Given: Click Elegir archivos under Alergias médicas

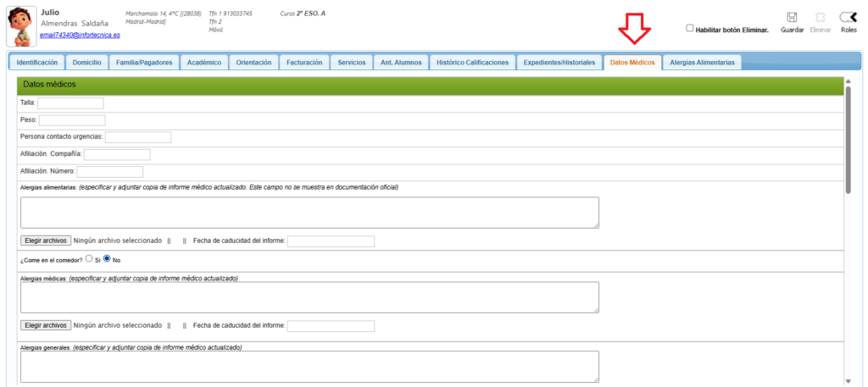Looking at the screenshot, I should pos(45,325).
